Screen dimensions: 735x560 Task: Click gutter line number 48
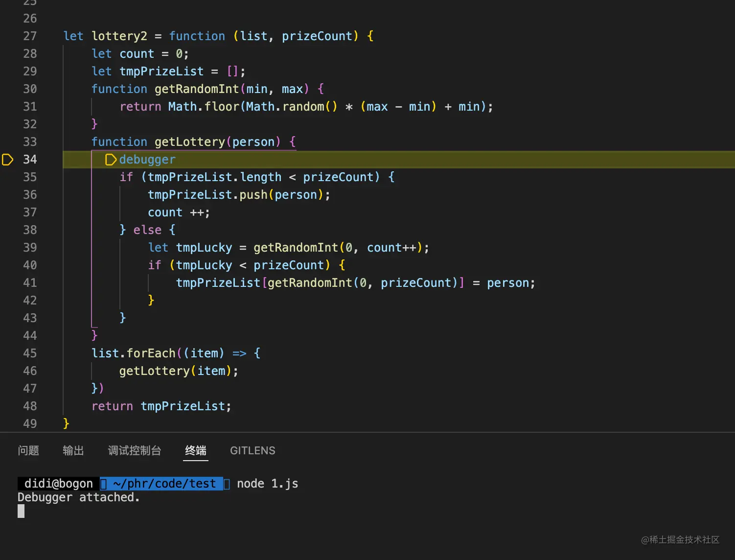(30, 406)
